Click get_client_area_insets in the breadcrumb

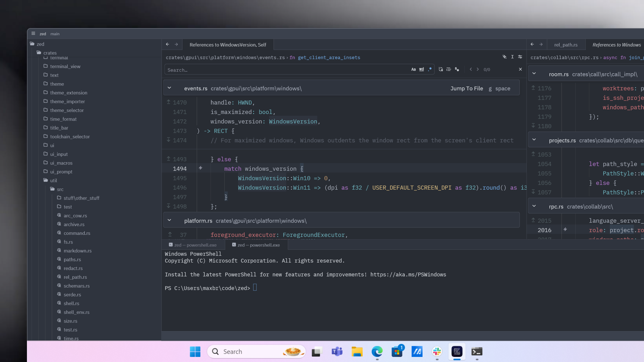[x=329, y=57]
